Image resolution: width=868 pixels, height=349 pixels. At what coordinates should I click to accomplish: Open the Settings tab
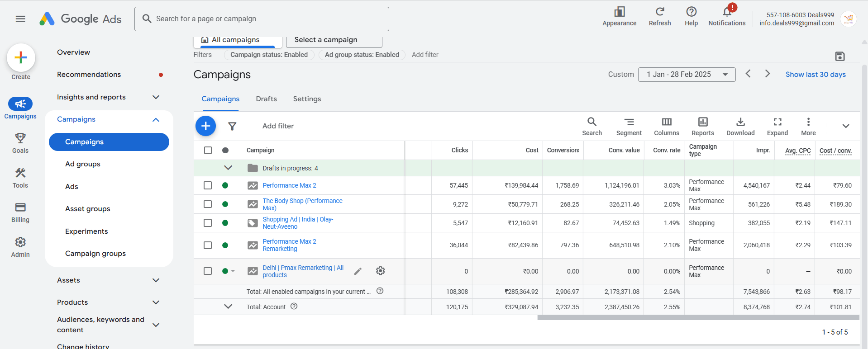(307, 99)
